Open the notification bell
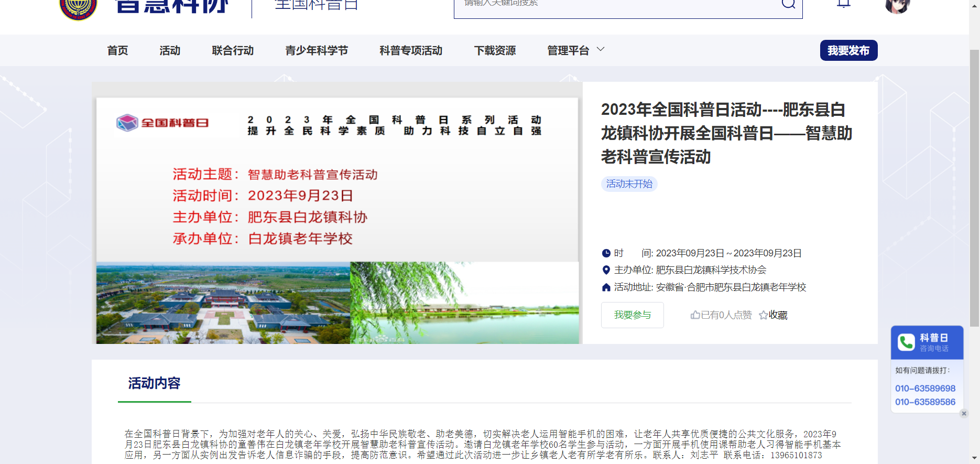 (x=843, y=4)
